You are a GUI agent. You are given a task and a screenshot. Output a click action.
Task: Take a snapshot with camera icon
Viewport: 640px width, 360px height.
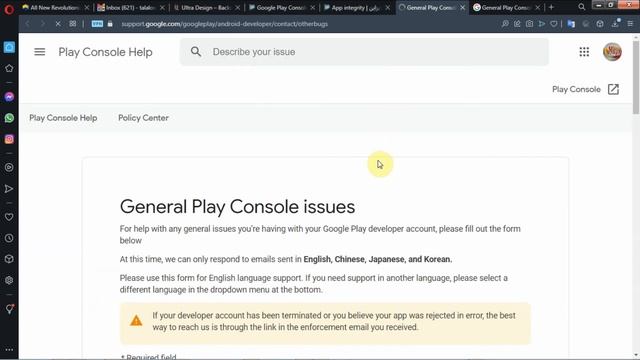coord(529,24)
